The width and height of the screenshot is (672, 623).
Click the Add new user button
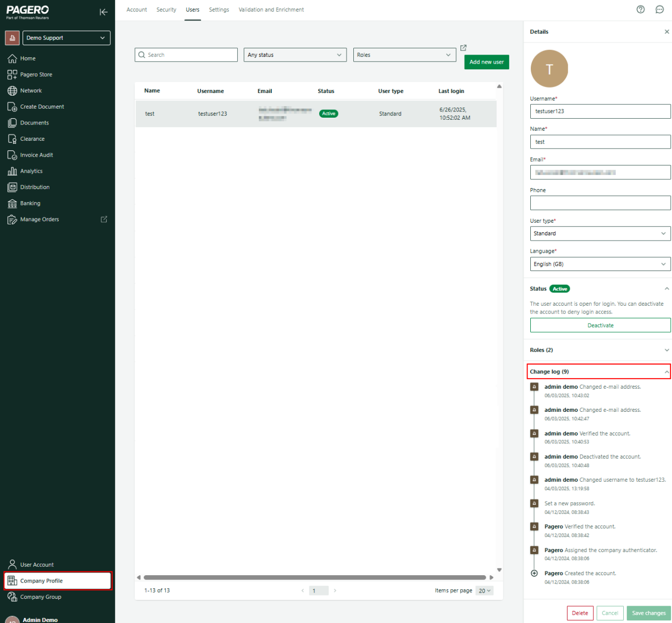[486, 62]
